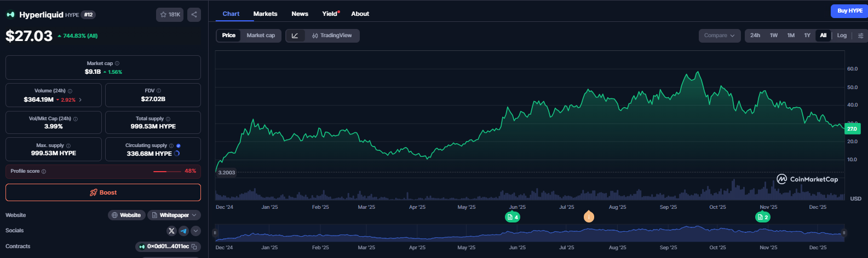Viewport: 868px width, 258px height.
Task: Click the Market cap info icon
Action: tap(117, 64)
